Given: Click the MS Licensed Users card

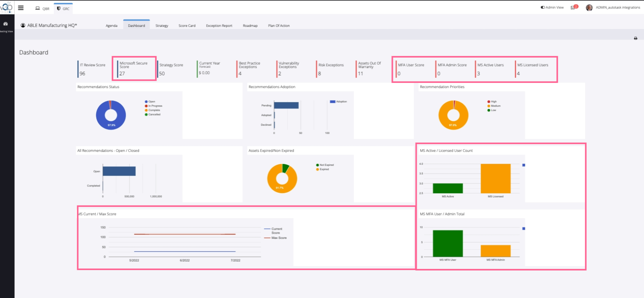Looking at the screenshot, I should 533,69.
